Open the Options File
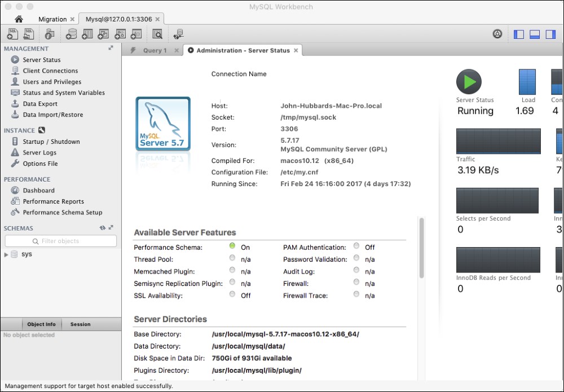Image resolution: width=564 pixels, height=392 pixels. pos(40,164)
